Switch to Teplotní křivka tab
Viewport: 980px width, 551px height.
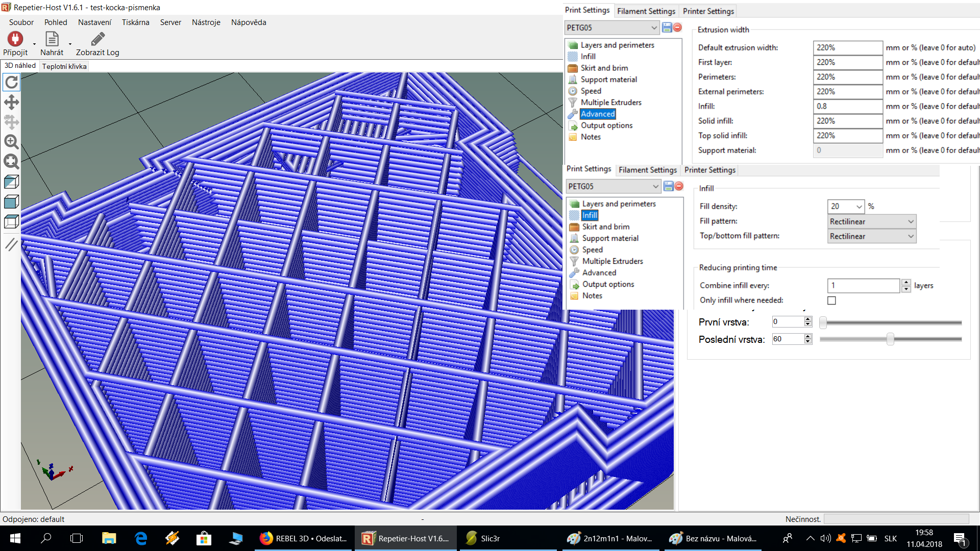[x=64, y=66]
